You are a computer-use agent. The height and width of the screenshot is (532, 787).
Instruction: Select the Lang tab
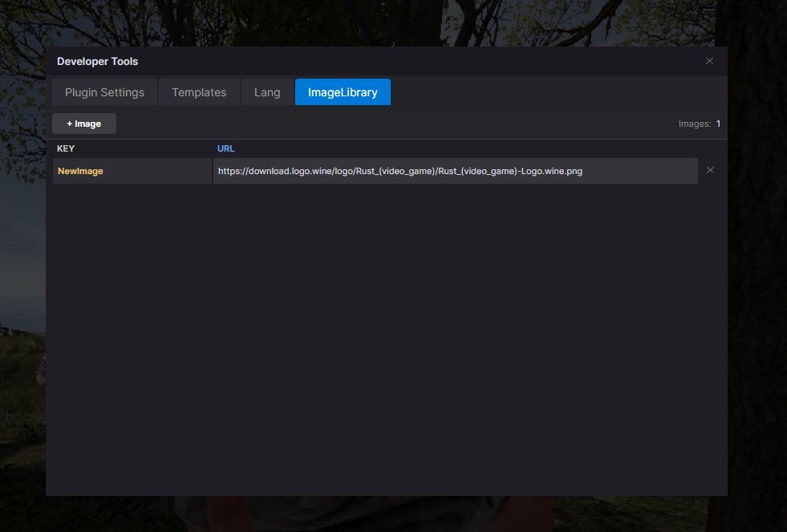[x=266, y=91]
